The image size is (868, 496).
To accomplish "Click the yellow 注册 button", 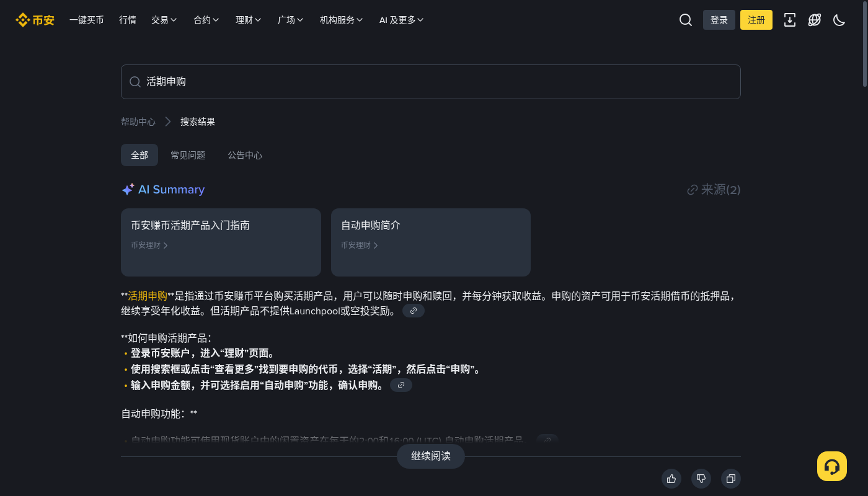I will tap(756, 20).
